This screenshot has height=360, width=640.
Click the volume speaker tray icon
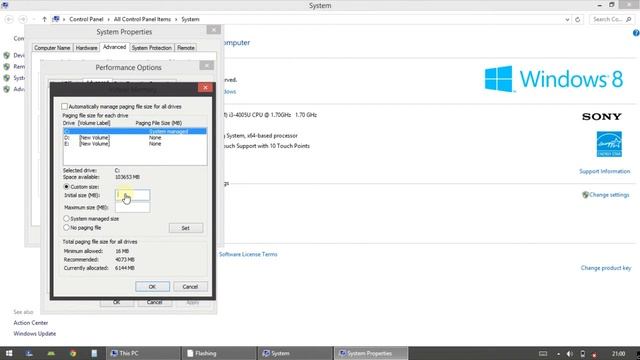570,354
